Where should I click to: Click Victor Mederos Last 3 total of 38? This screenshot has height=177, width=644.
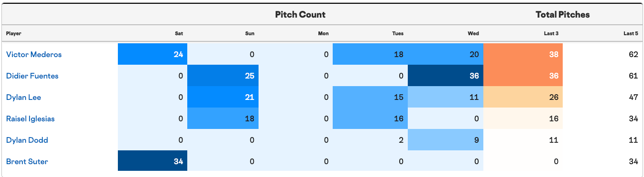[x=523, y=54]
